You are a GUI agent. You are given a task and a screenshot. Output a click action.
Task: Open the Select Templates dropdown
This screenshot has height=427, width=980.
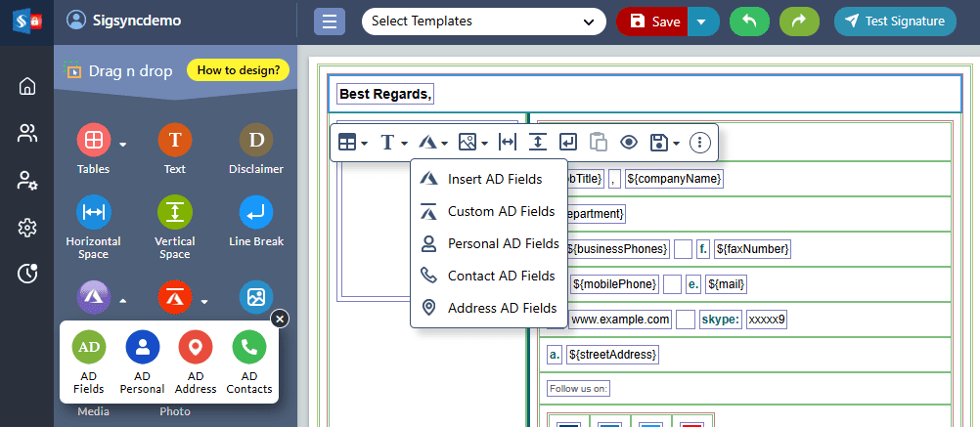pos(484,21)
